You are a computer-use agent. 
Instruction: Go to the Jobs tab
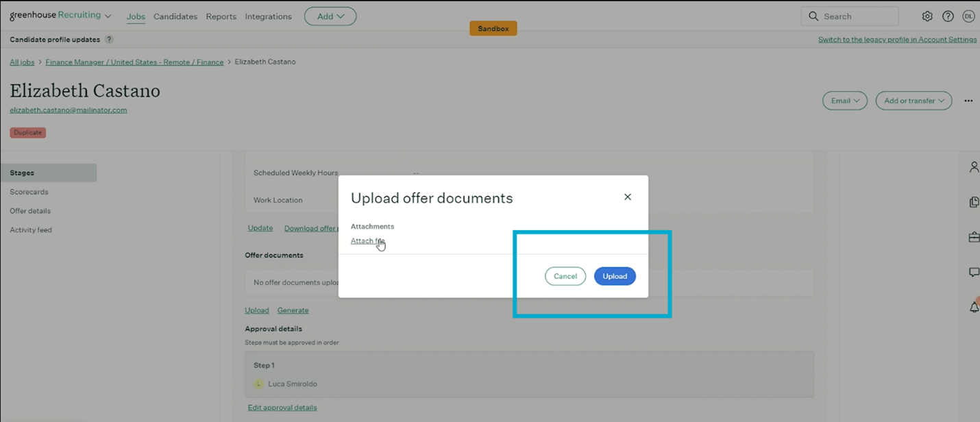tap(136, 16)
